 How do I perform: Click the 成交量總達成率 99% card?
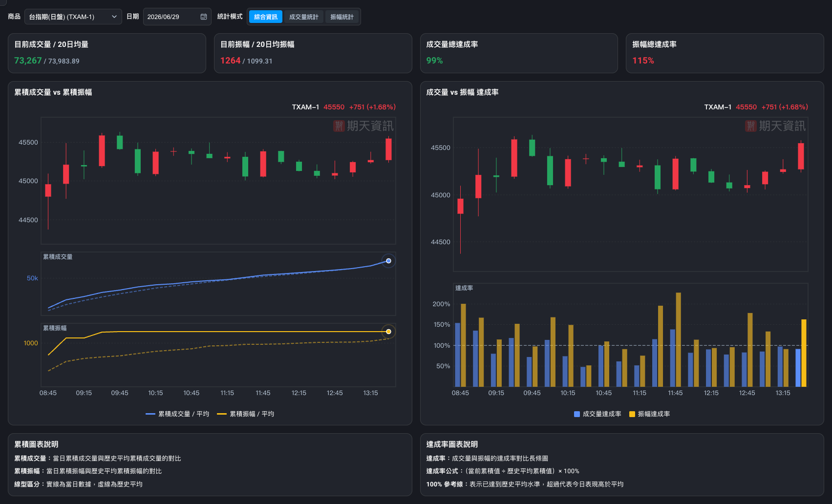point(519,53)
